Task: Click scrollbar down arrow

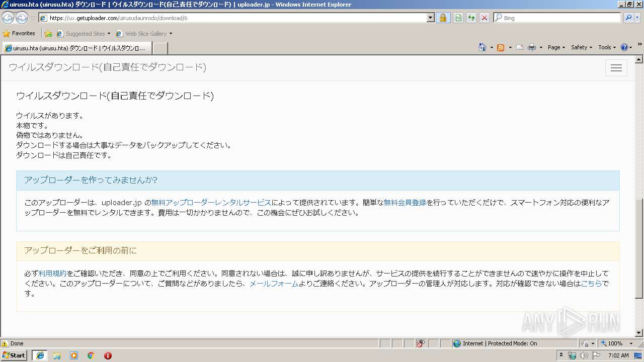Action: tap(639, 333)
